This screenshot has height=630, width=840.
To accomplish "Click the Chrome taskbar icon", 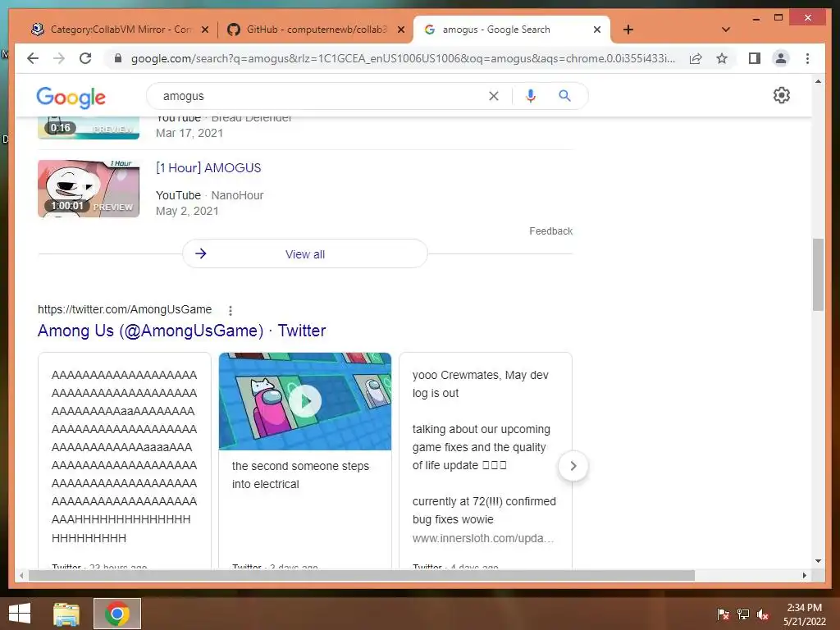I will tap(117, 614).
